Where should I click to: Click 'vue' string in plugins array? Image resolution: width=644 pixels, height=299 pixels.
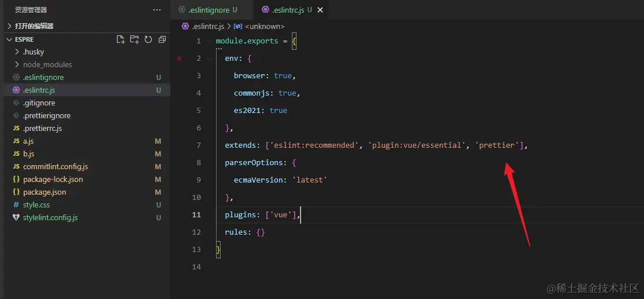point(281,214)
